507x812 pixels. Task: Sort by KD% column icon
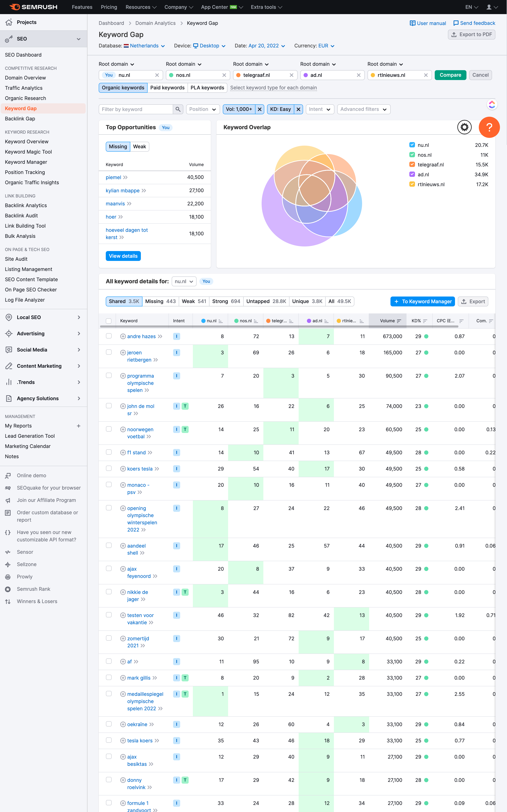(425, 321)
